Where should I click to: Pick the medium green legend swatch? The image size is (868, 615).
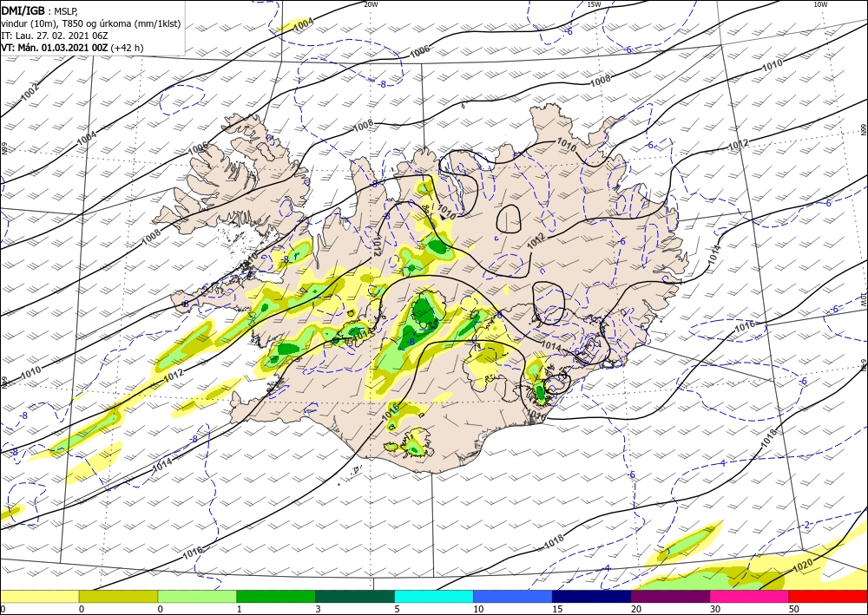point(276,596)
